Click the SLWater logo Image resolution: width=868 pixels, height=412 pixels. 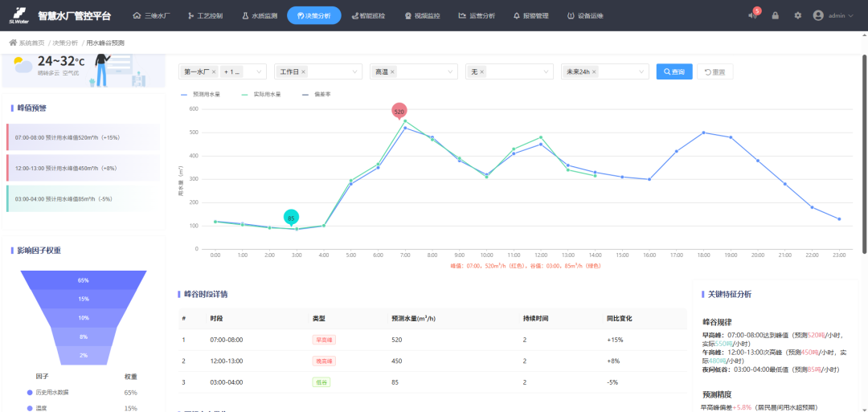[x=17, y=15]
